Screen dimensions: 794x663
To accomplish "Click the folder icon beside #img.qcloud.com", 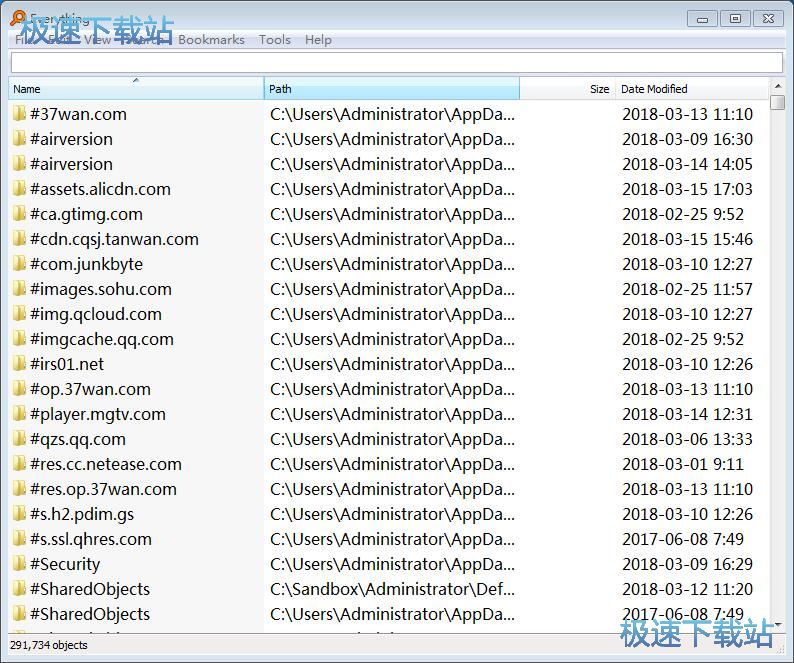I will (x=19, y=314).
